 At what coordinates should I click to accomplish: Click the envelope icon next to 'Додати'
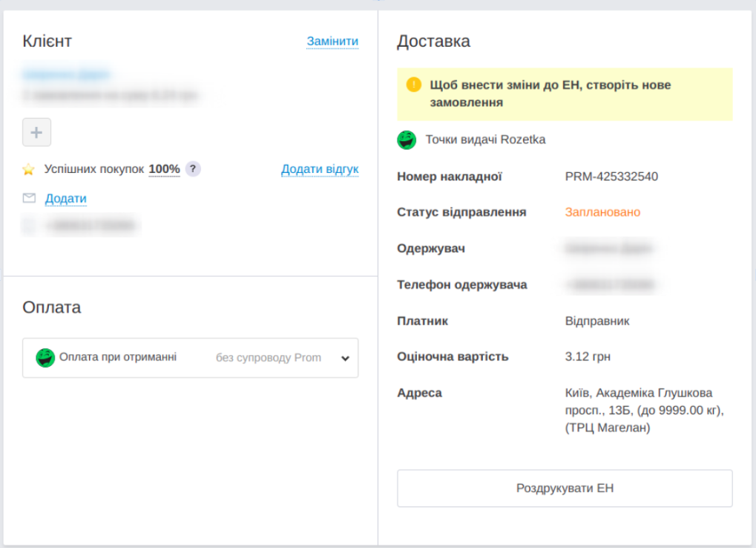click(x=27, y=198)
